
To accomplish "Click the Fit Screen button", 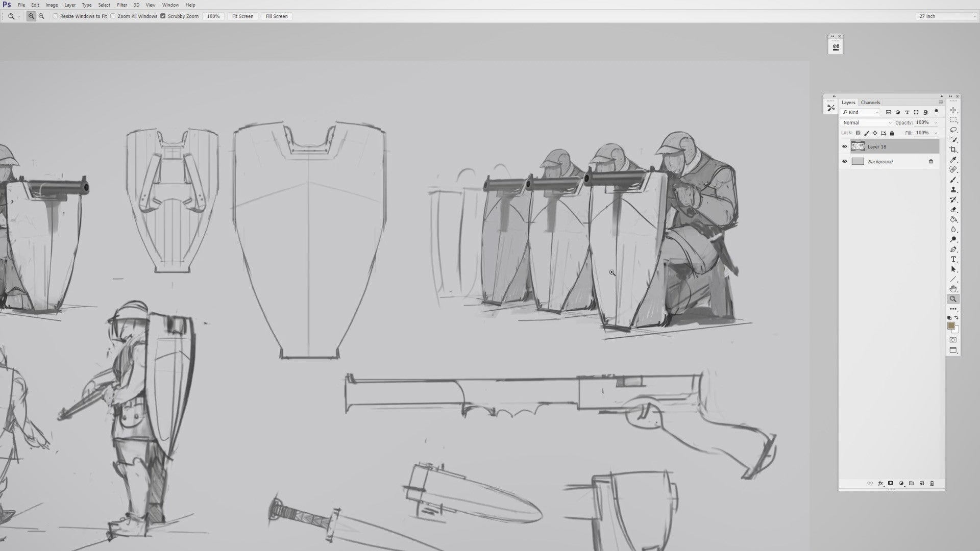I will 242,16.
